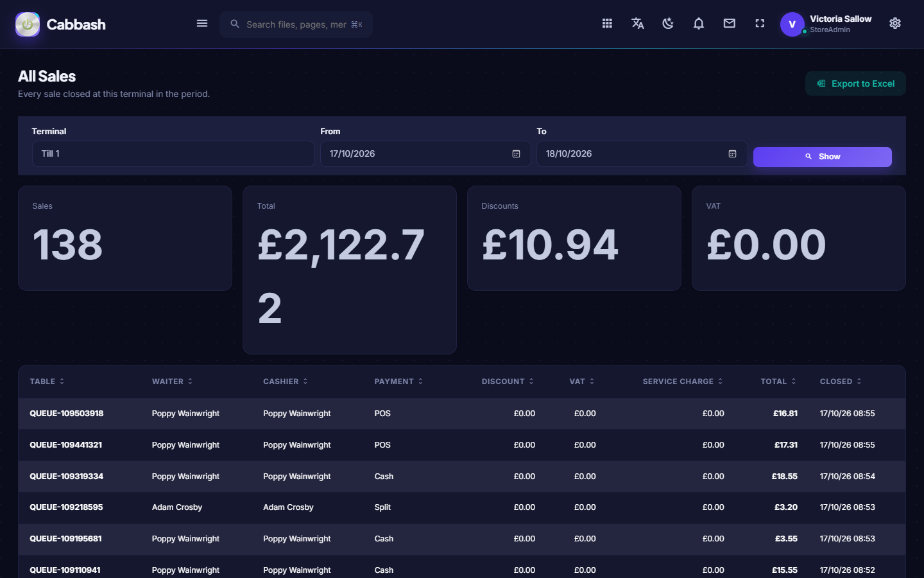Select row QUEUE-109319334
This screenshot has height=578, width=924.
point(462,477)
